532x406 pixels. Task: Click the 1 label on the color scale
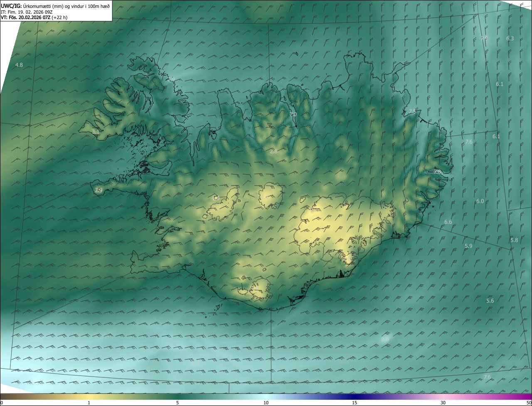tap(89, 403)
